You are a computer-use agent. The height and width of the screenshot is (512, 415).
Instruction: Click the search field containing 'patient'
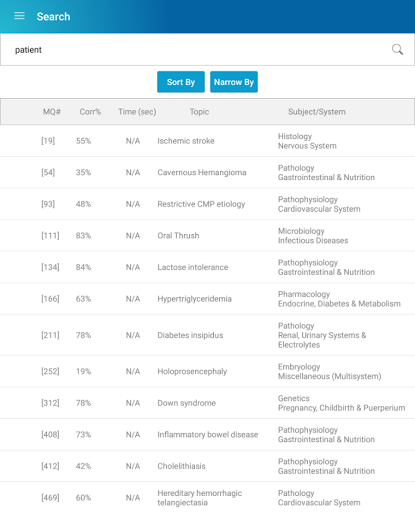[207, 50]
